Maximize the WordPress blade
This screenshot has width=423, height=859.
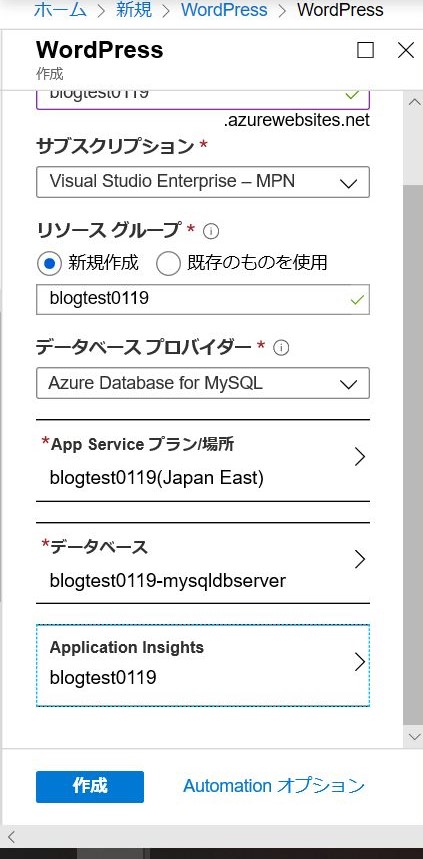point(365,50)
